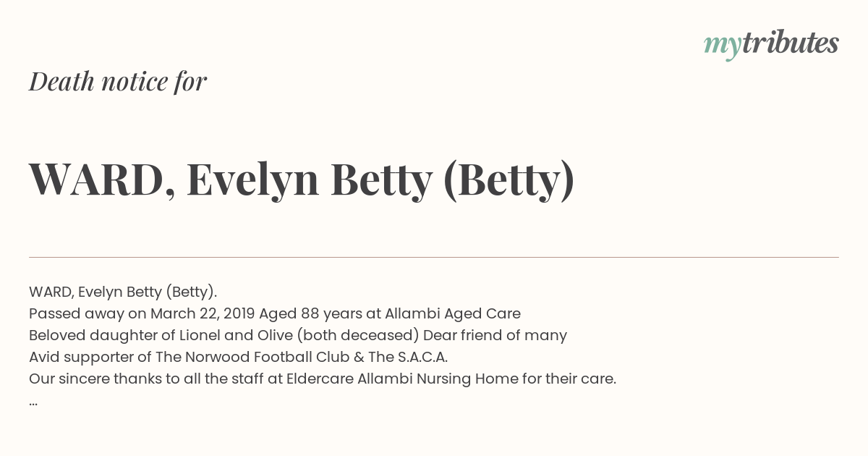Image resolution: width=868 pixels, height=456 pixels.
Task: Expand the truncated notice via the ellipsis
Action: [x=33, y=403]
